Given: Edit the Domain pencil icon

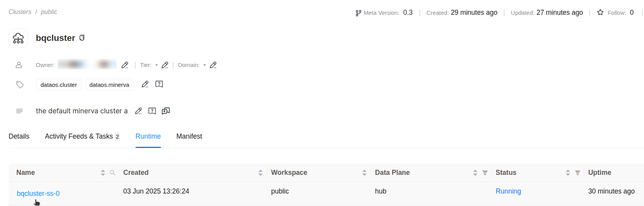Looking at the screenshot, I should click(x=213, y=65).
